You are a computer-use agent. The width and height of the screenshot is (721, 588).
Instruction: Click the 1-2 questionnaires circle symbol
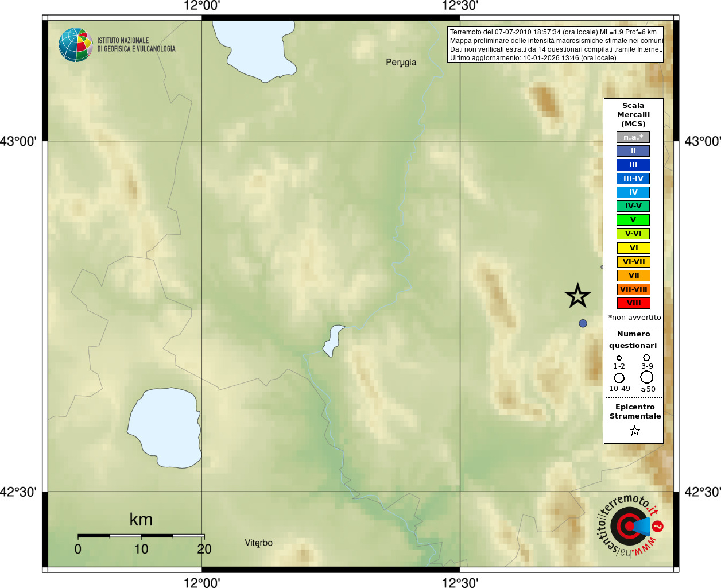tap(619, 358)
